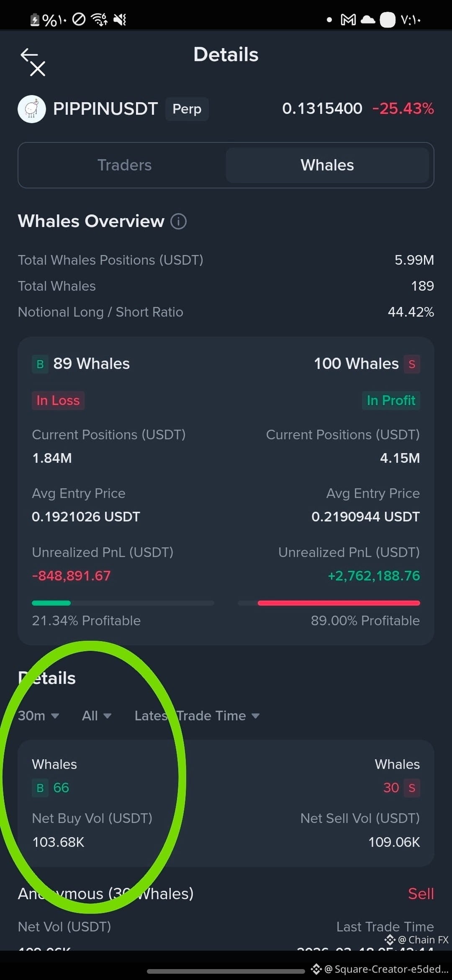The width and height of the screenshot is (452, 980).
Task: Tap the In Loss badge
Action: click(x=58, y=400)
